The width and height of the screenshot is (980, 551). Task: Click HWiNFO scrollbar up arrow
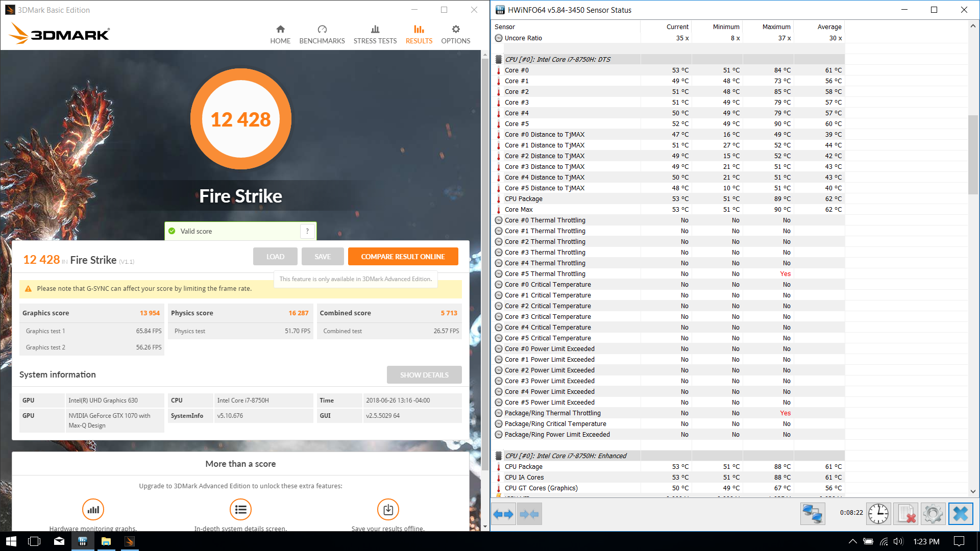(973, 26)
